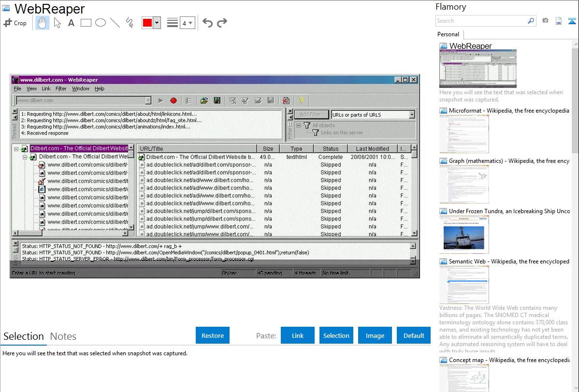579x392 pixels.
Task: Click the Restore button
Action: pos(213,335)
